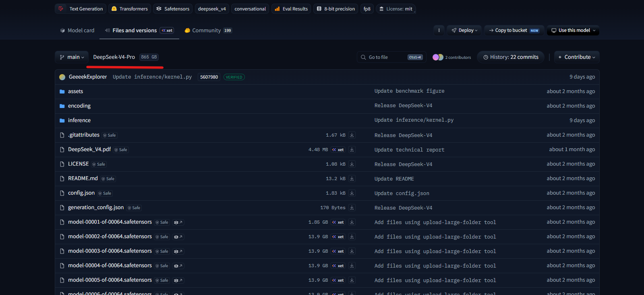Image resolution: width=644 pixels, height=295 pixels.
Task: Open tensor viewer icon for model-00003-of-00064.safetensors
Action: coord(178,251)
